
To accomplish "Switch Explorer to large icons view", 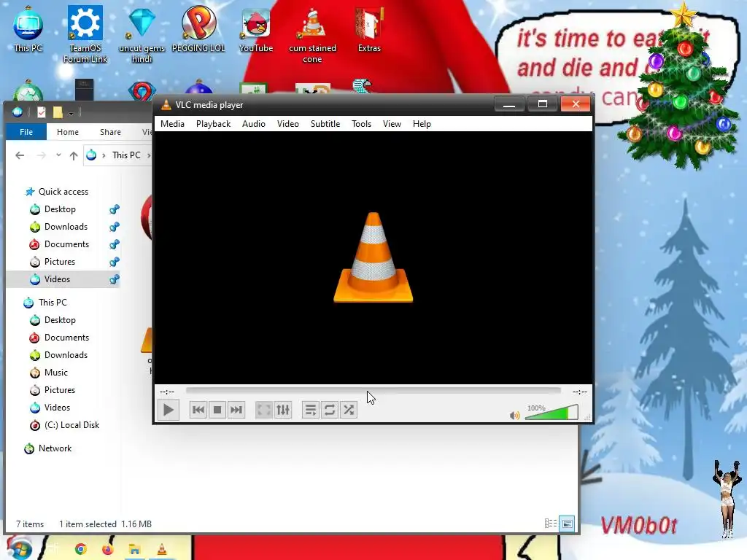I will tap(567, 524).
